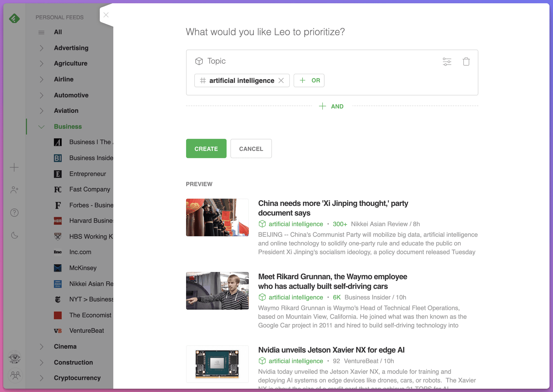Click the CREATE button
This screenshot has width=553, height=392.
point(206,148)
